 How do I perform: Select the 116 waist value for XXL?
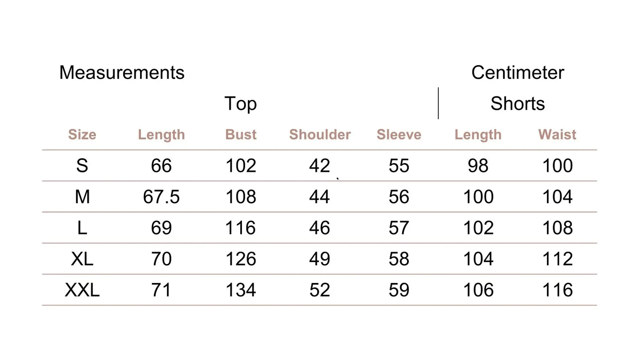pyautogui.click(x=557, y=290)
